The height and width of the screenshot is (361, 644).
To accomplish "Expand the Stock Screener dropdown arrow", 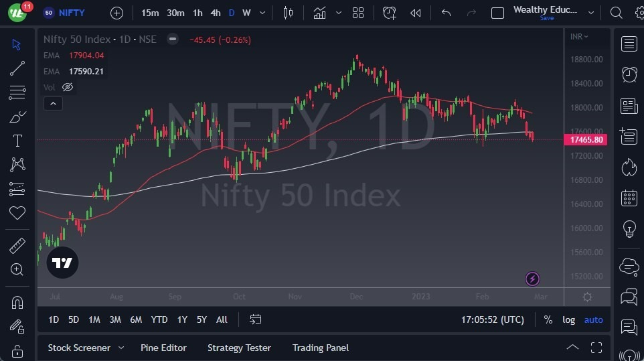I will [121, 348].
